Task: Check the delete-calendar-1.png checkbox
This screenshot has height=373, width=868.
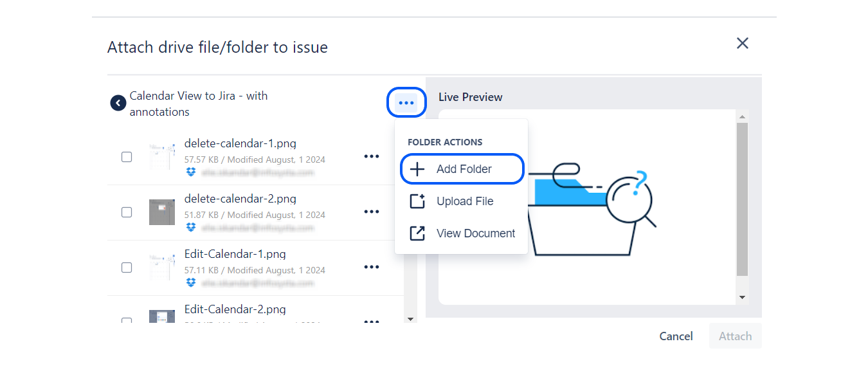Action: [x=127, y=157]
